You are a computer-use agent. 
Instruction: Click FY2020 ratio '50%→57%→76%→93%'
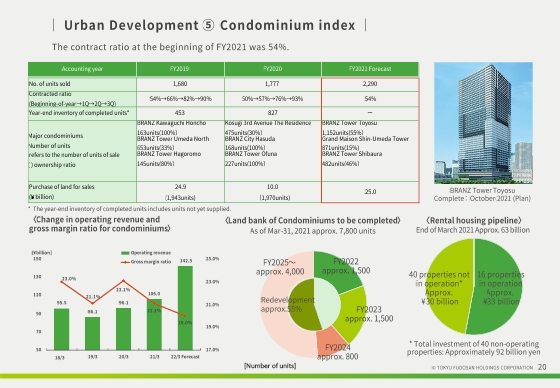[x=272, y=99]
